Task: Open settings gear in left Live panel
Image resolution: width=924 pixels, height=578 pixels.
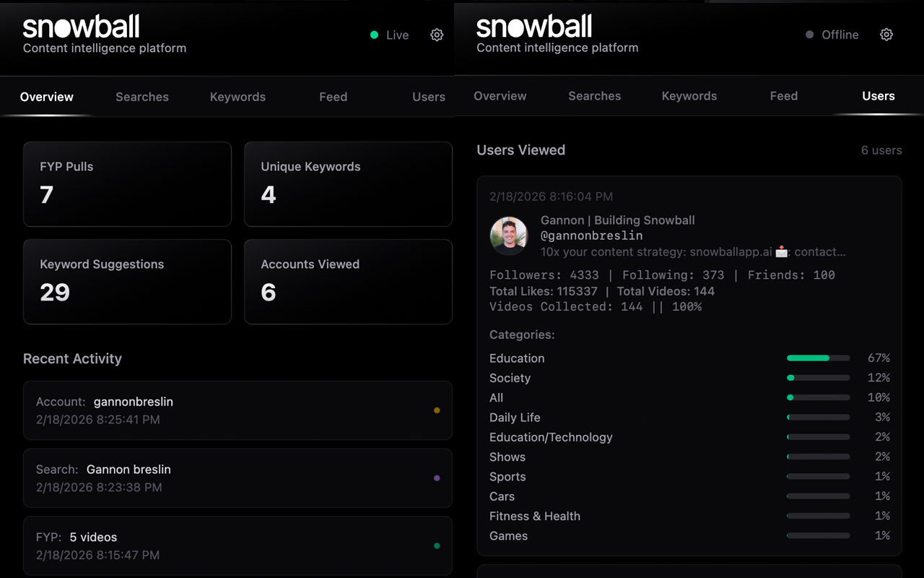Action: [x=437, y=35]
